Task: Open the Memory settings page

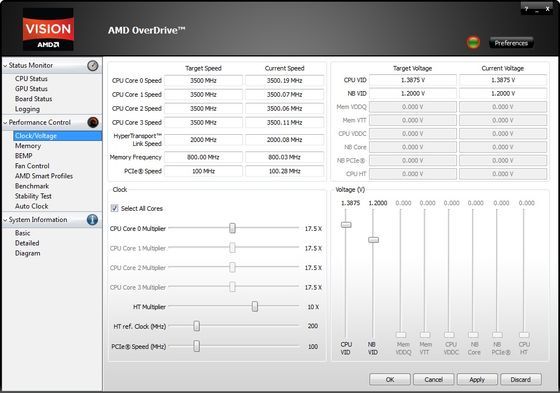Action: pos(28,146)
